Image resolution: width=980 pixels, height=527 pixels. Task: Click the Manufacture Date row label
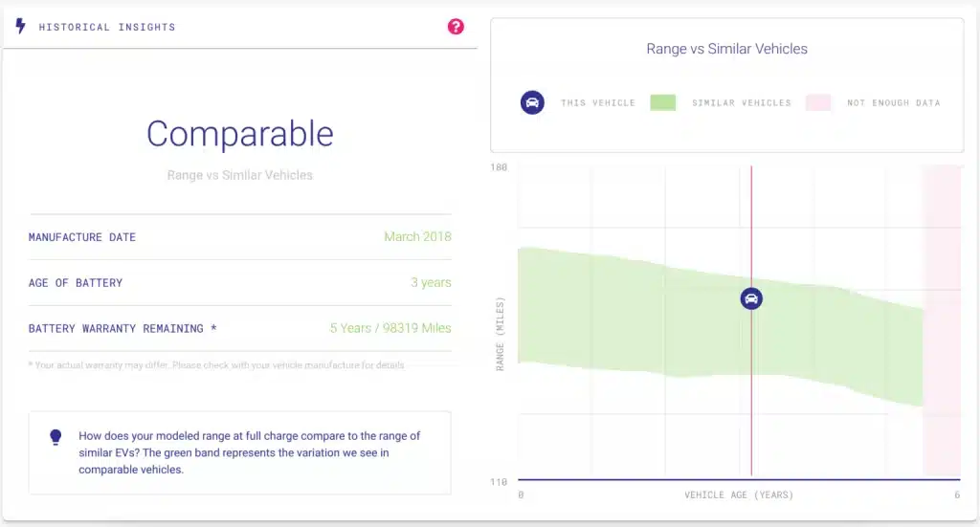point(82,237)
